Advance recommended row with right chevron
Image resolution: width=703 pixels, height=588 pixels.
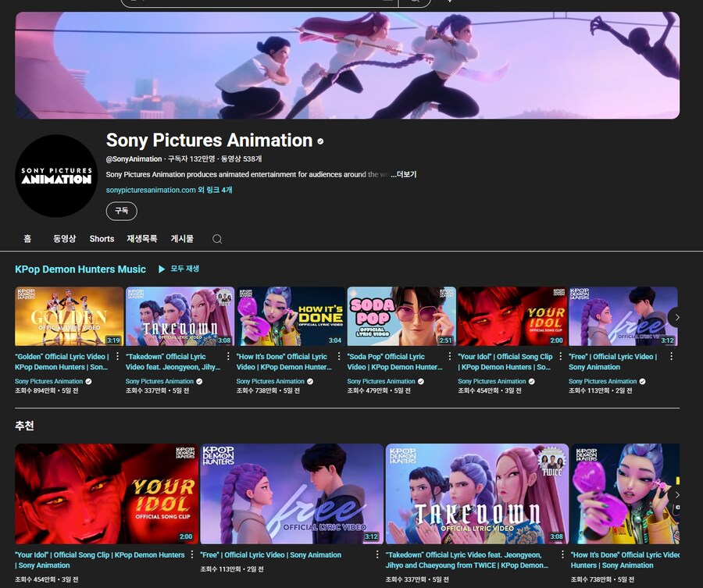(676, 495)
